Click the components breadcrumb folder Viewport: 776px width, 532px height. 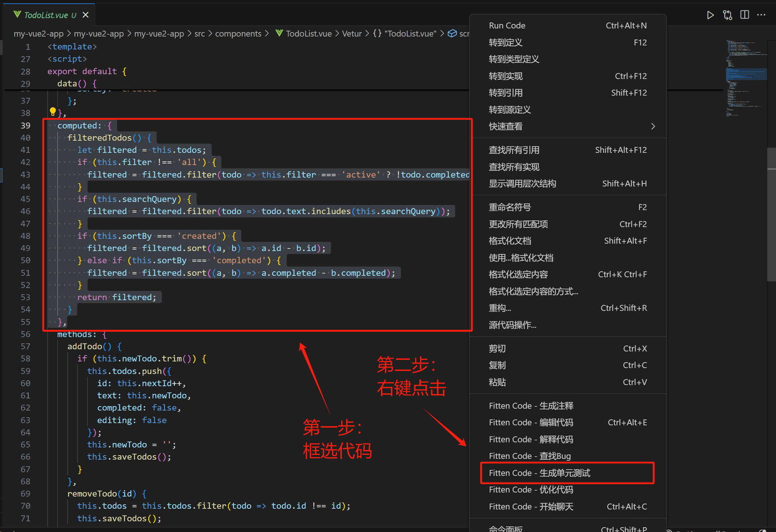[238, 34]
